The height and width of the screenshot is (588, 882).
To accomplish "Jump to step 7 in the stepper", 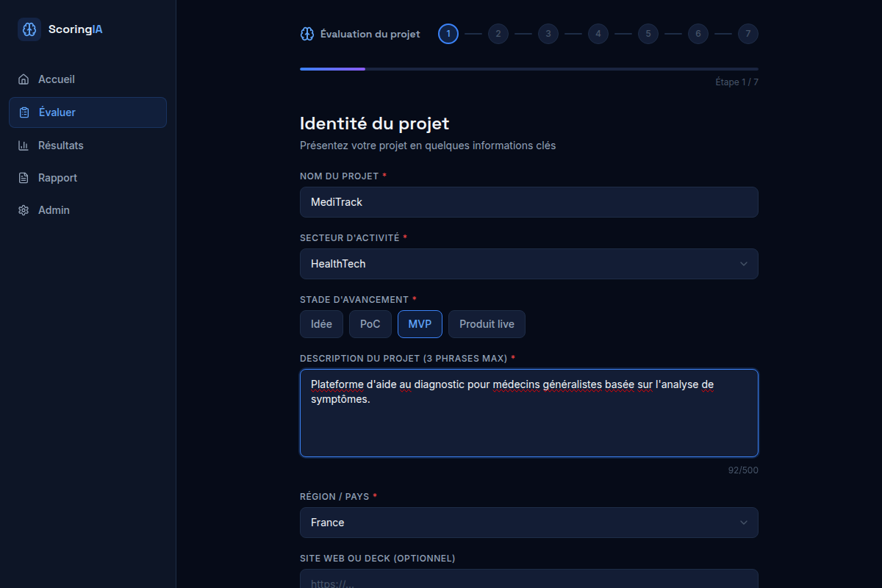I will coord(748,34).
